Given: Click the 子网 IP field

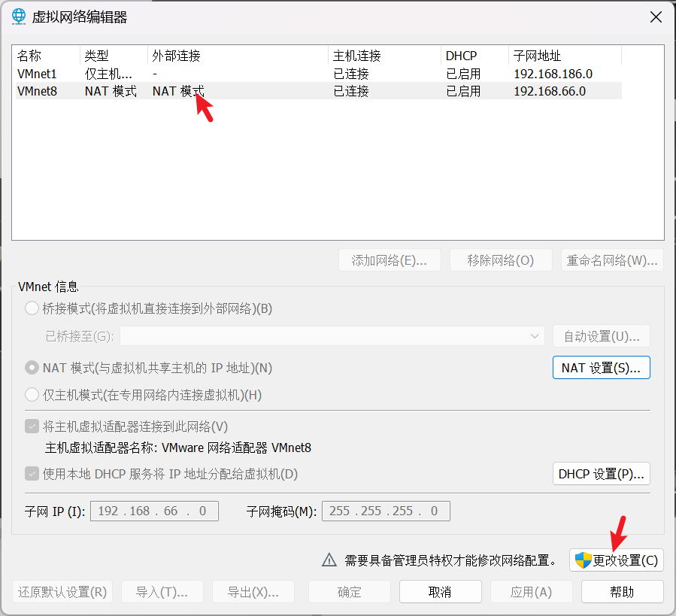Looking at the screenshot, I should click(154, 511).
